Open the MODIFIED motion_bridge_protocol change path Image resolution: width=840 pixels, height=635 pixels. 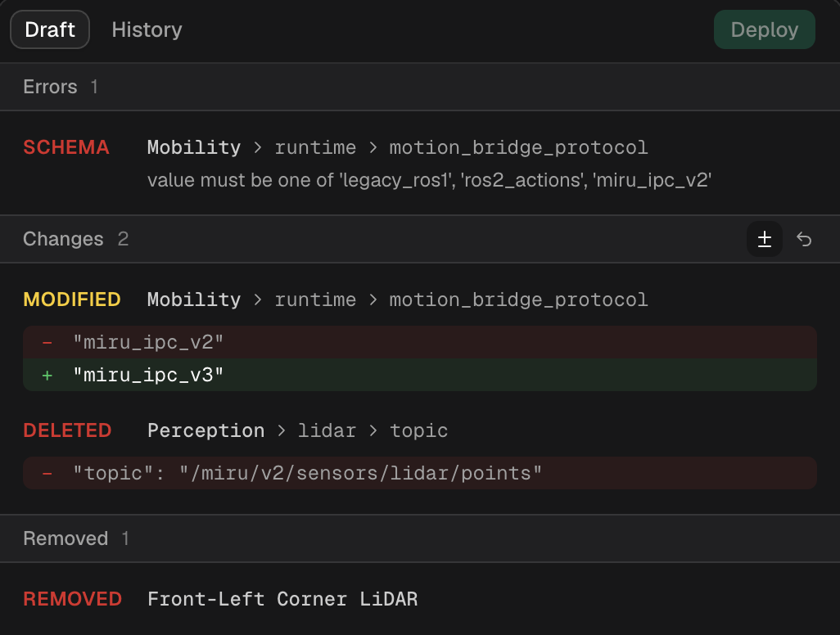(x=398, y=299)
